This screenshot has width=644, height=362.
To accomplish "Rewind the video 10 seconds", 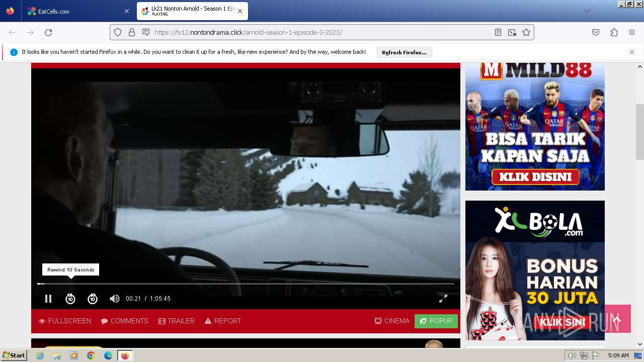I will 70,299.
